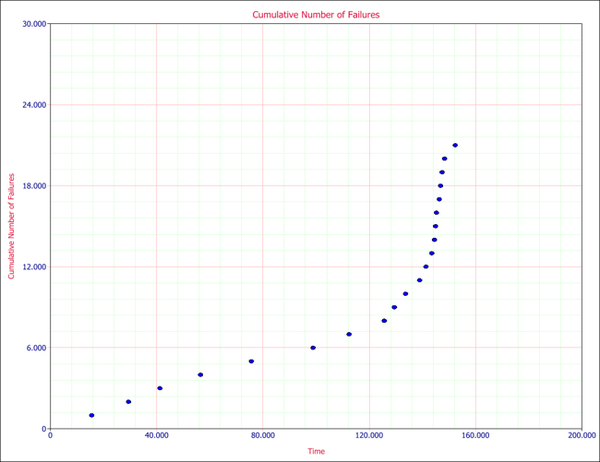Viewport: 600px width, 462px height.
Task: Select the vertical y-axis title label
Action: click(x=11, y=226)
